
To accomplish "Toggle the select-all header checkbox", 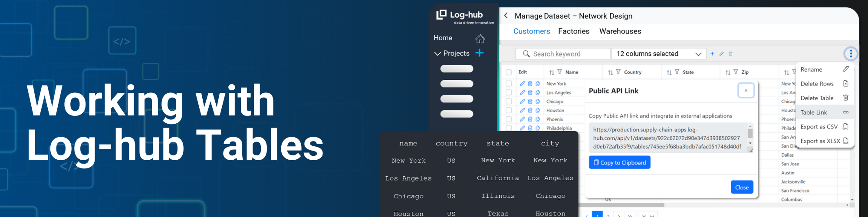I will coord(509,72).
